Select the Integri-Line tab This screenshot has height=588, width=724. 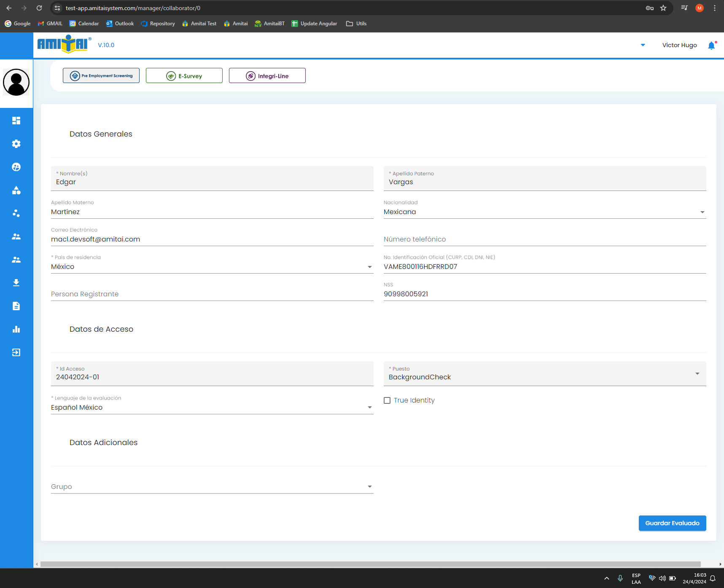coord(267,76)
